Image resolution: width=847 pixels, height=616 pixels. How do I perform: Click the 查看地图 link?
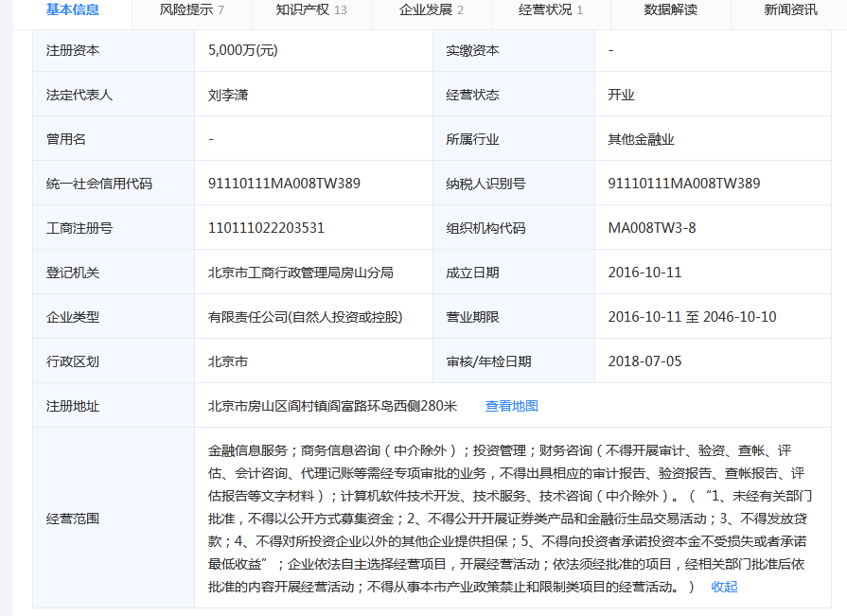point(512,406)
